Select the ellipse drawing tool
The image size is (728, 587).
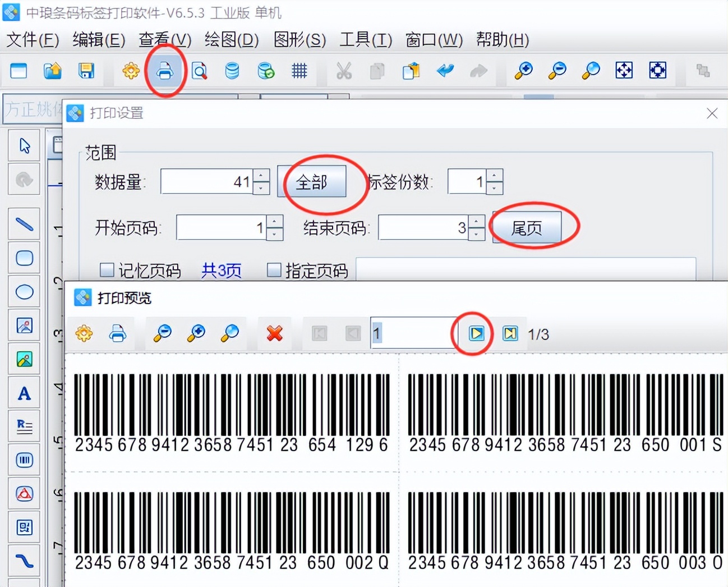[24, 291]
